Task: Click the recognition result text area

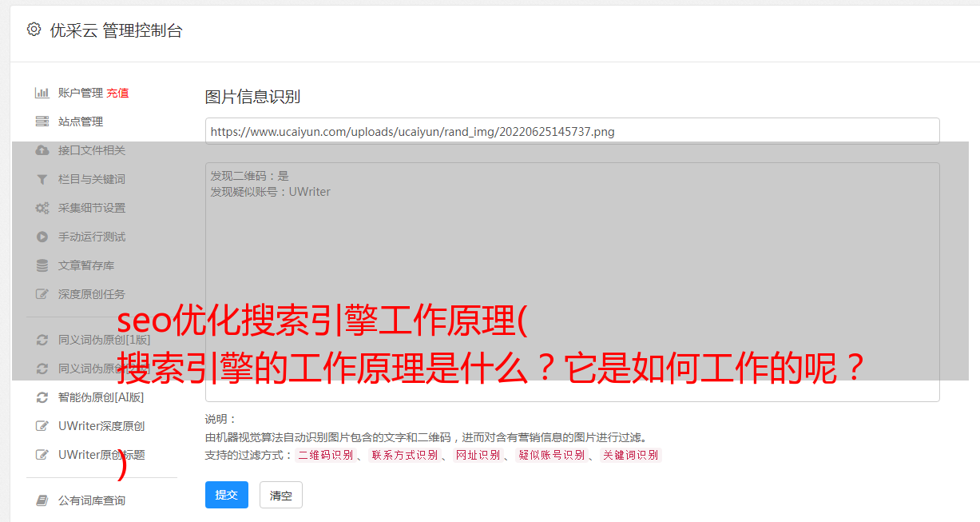Action: (x=572, y=281)
